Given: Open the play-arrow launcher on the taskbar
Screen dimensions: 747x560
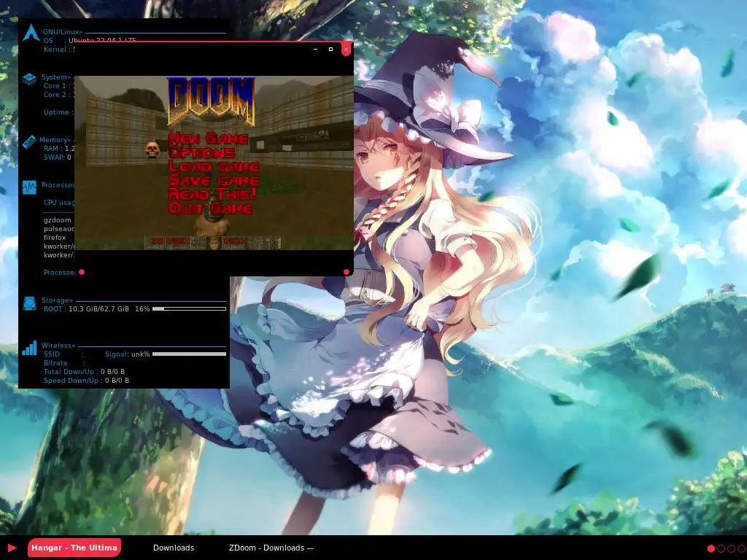Looking at the screenshot, I should click(12, 548).
